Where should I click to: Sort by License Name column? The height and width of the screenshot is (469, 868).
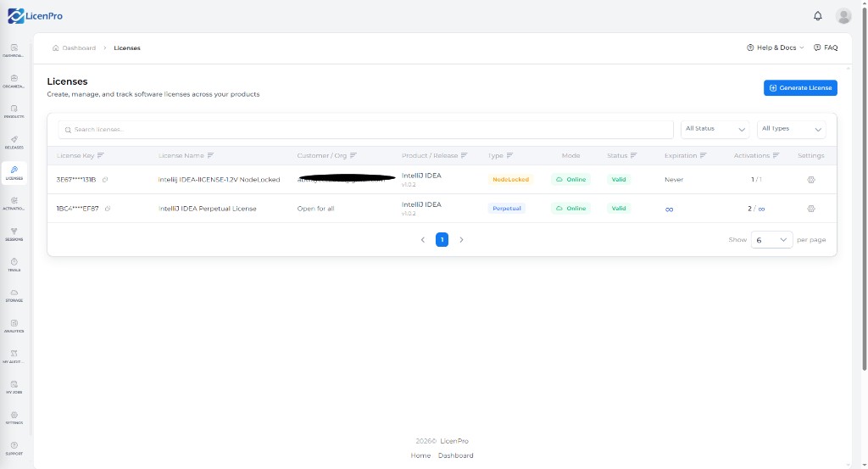click(210, 155)
